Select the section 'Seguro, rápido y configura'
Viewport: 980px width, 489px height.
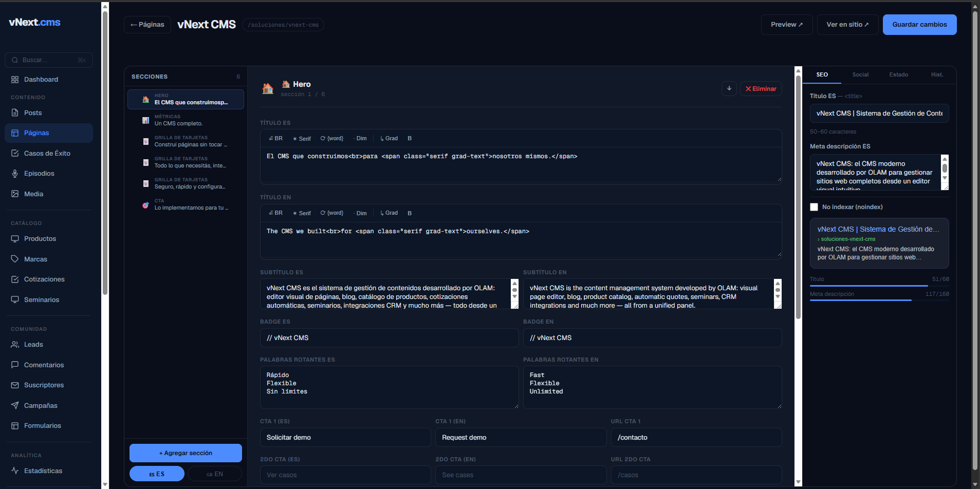point(186,183)
